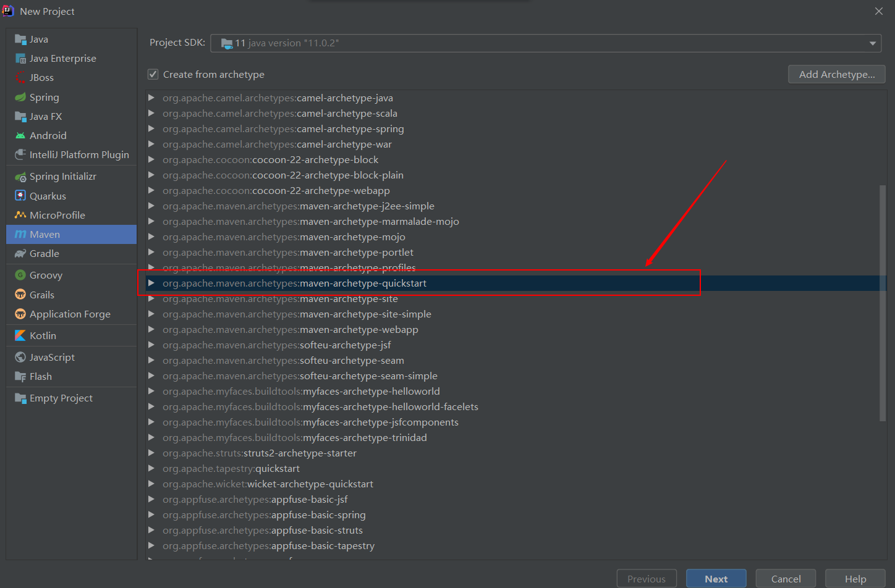Screen dimensions: 895x588
Task: Click the Cancel button
Action: click(786, 579)
